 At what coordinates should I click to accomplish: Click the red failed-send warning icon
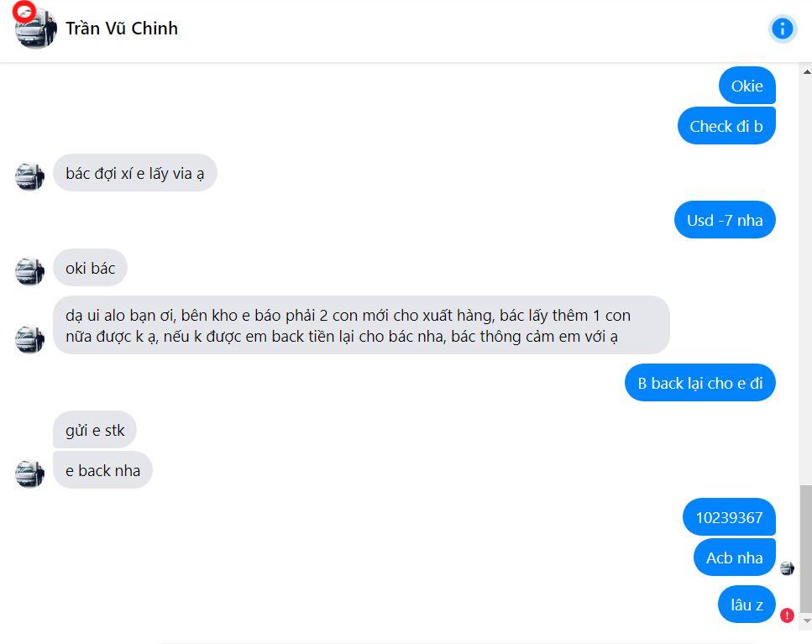pyautogui.click(x=786, y=615)
